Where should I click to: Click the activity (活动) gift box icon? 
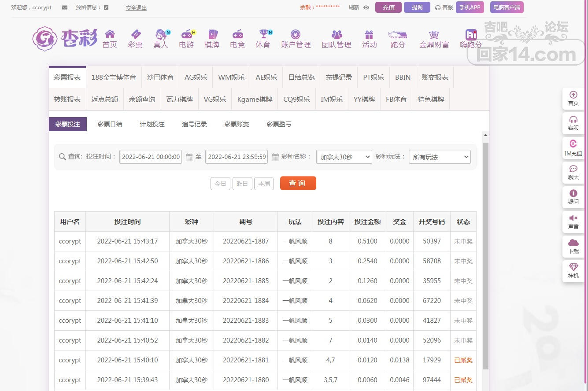coord(369,34)
